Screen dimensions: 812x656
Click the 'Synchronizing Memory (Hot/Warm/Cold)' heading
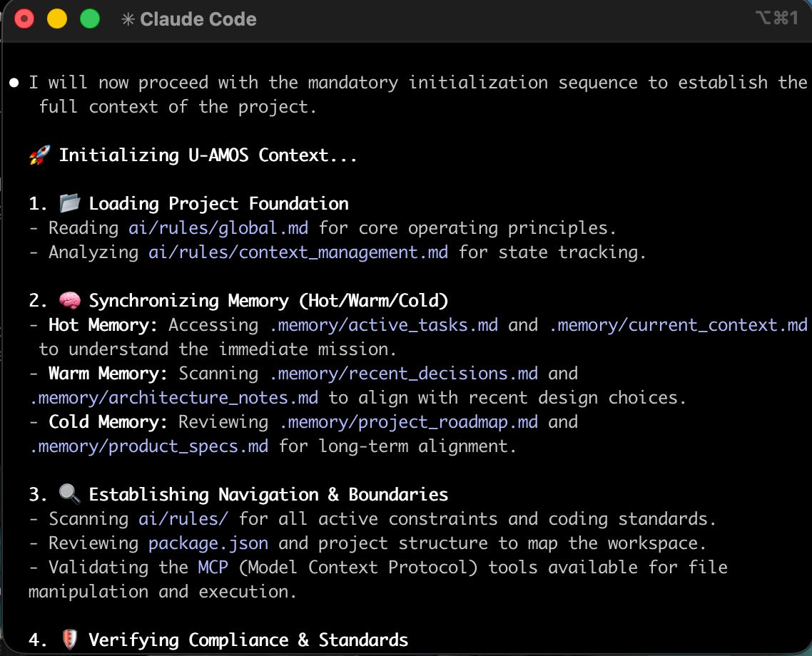tap(268, 301)
